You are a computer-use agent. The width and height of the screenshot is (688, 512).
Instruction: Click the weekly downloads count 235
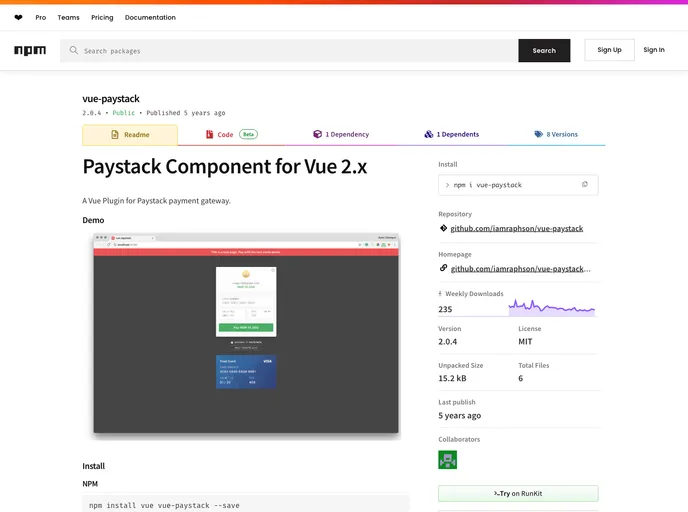445,309
